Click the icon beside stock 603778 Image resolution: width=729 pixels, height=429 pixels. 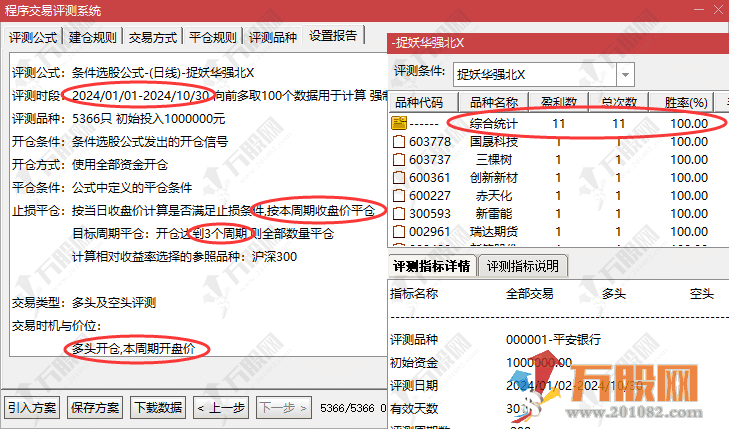pyautogui.click(x=400, y=141)
